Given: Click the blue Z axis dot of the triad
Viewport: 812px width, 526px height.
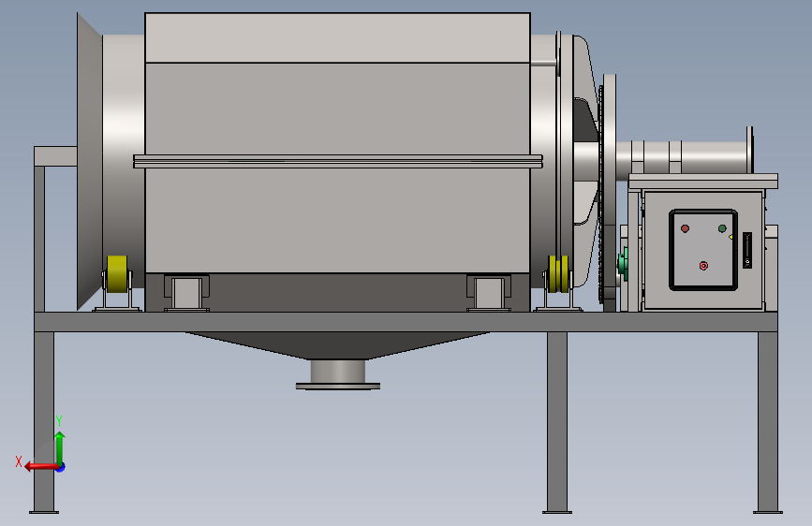Looking at the screenshot, I should (61, 467).
